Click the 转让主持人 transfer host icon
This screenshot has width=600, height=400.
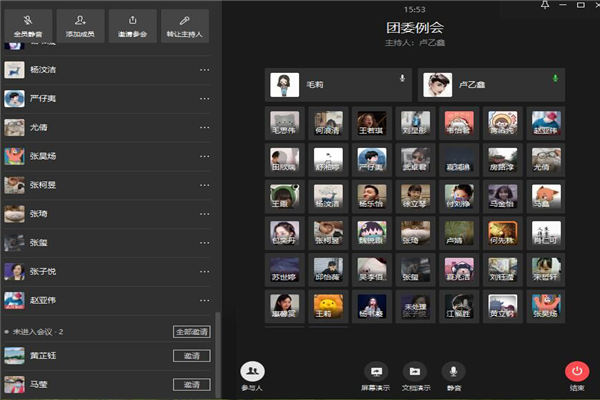(x=185, y=19)
